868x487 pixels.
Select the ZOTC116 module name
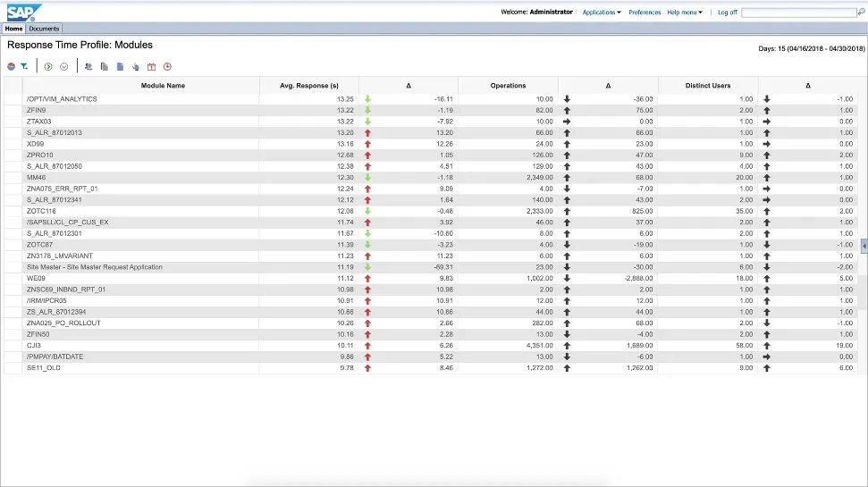41,211
